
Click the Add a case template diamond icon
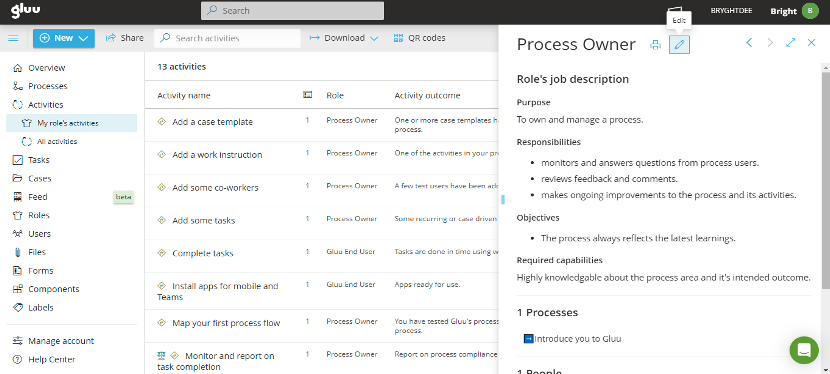[162, 122]
